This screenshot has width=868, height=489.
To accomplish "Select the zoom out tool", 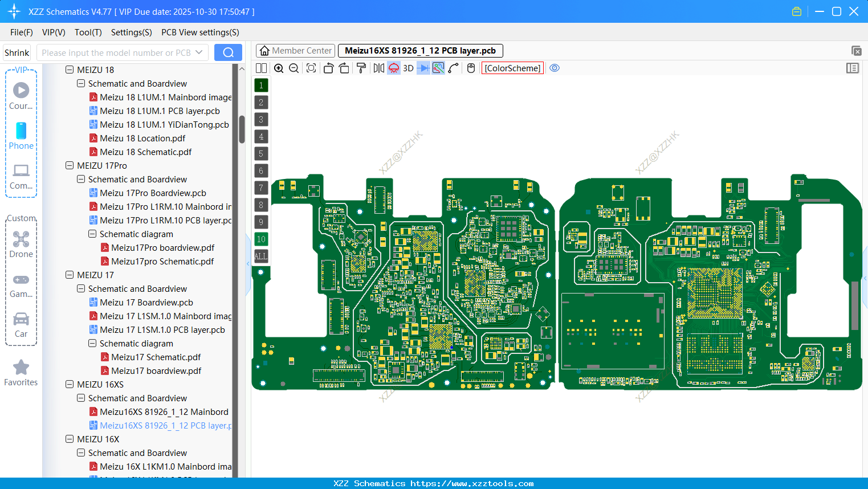I will 293,68.
